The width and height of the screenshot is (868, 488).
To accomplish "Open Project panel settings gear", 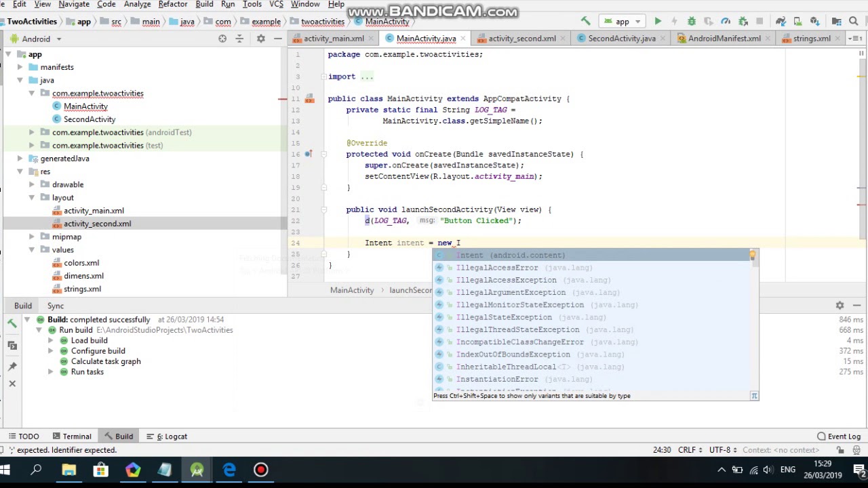I will 260,39.
